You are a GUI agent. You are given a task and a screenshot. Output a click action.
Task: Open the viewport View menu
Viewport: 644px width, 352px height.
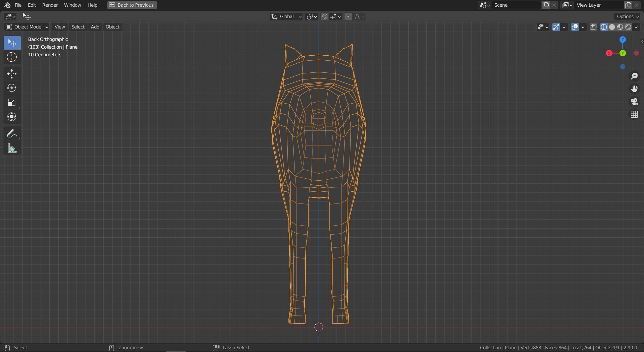[60, 27]
